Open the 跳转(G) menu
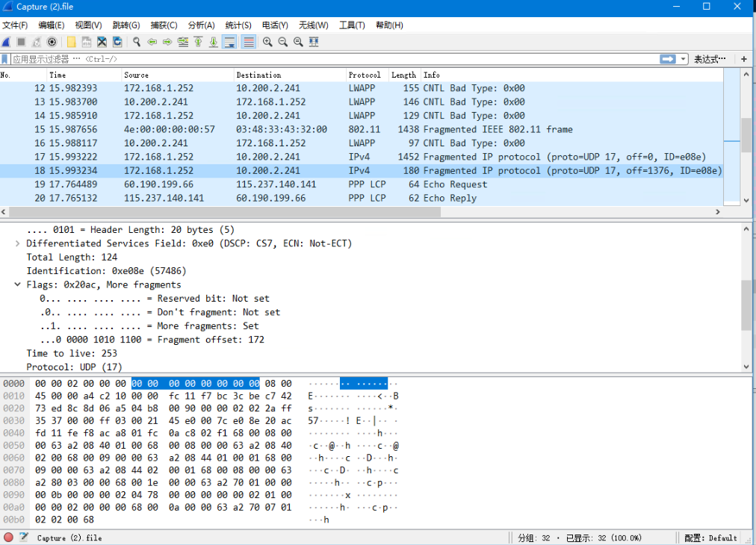The image size is (756, 545). click(126, 25)
